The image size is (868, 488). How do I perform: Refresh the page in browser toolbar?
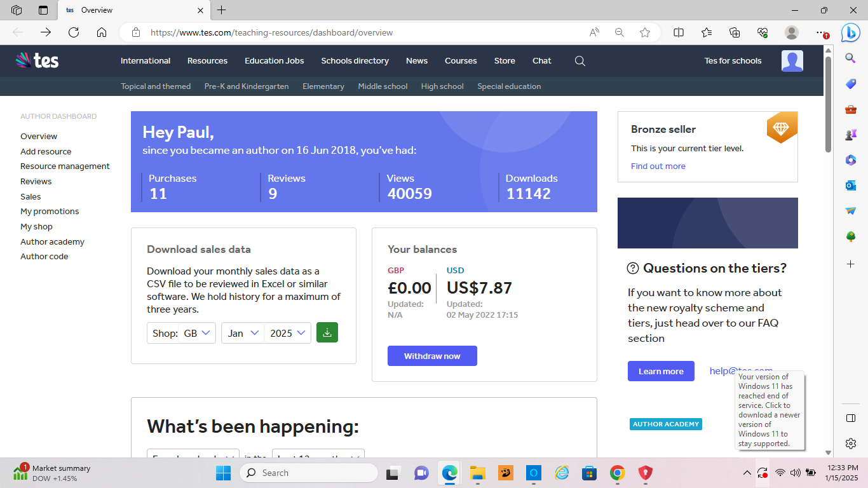pyautogui.click(x=74, y=32)
